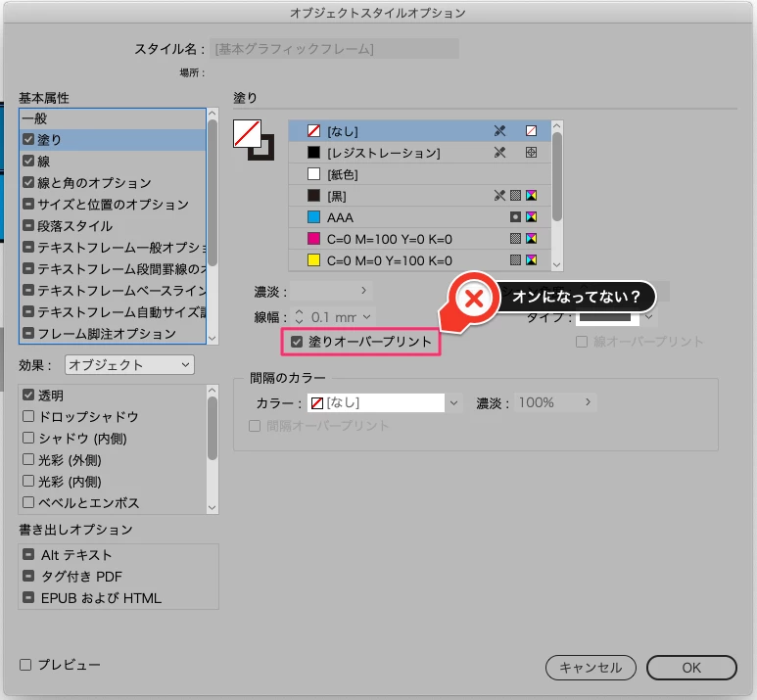Click the 線幅 stepper arrows

[300, 317]
